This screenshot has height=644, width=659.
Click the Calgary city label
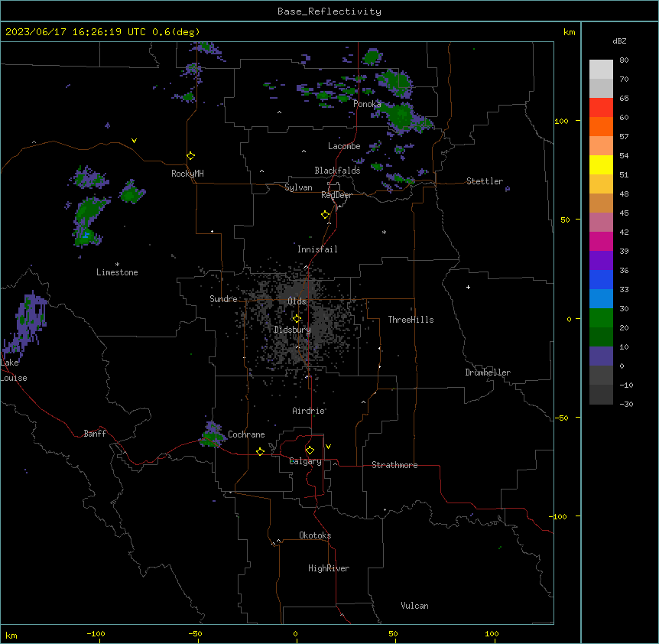coord(306,461)
